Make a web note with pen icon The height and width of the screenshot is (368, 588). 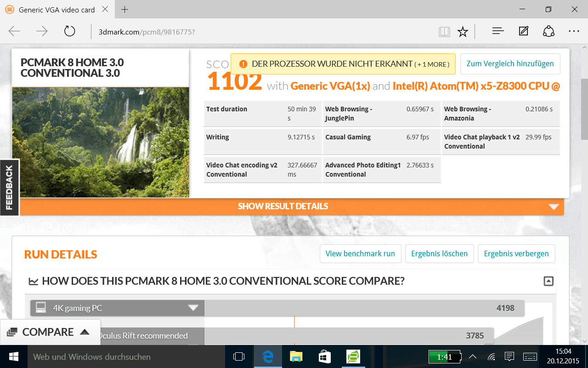coord(523,31)
